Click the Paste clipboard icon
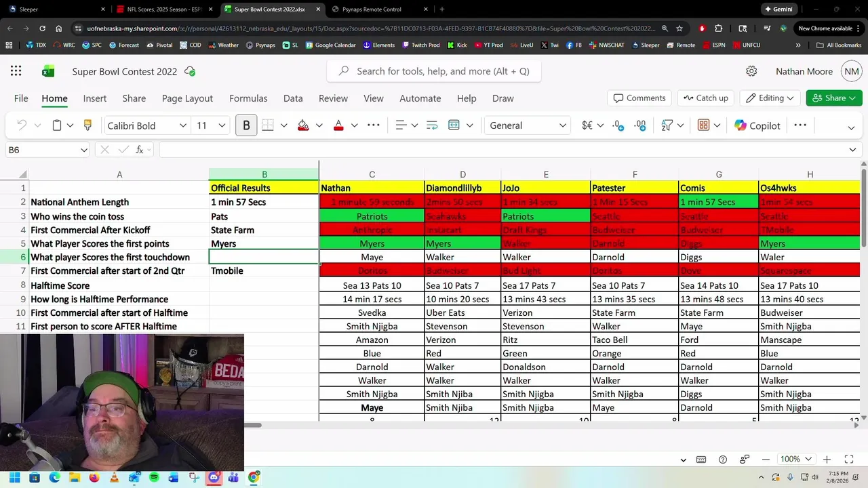Screen dimensions: 868x488 57,125
